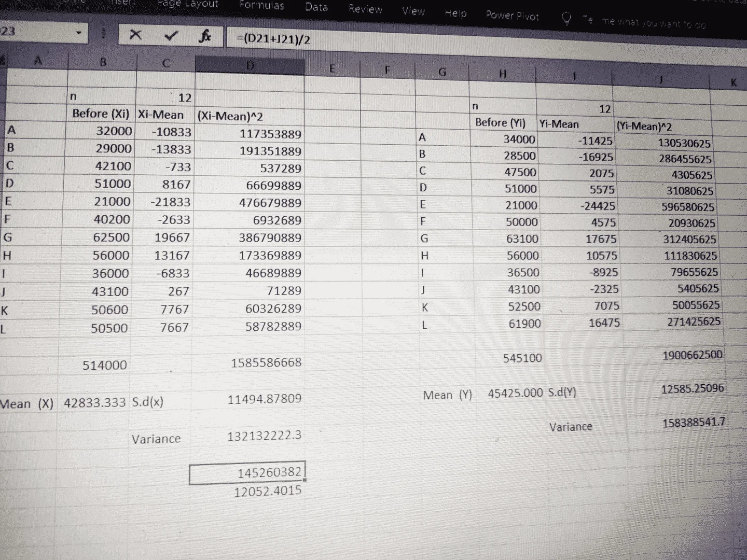Open the Data ribbon tab
Screen dimensions: 747x560
[316, 7]
